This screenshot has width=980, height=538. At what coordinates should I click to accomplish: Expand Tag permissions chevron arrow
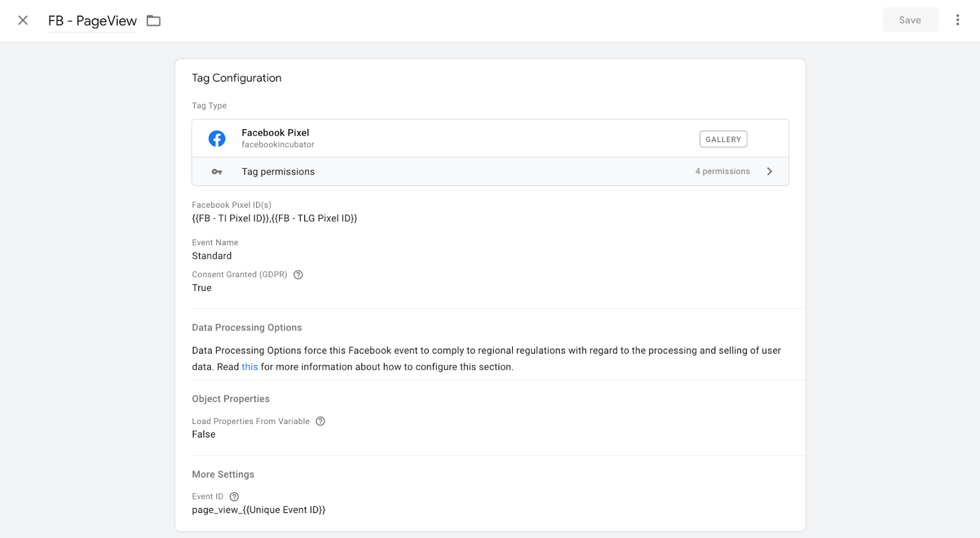(770, 172)
